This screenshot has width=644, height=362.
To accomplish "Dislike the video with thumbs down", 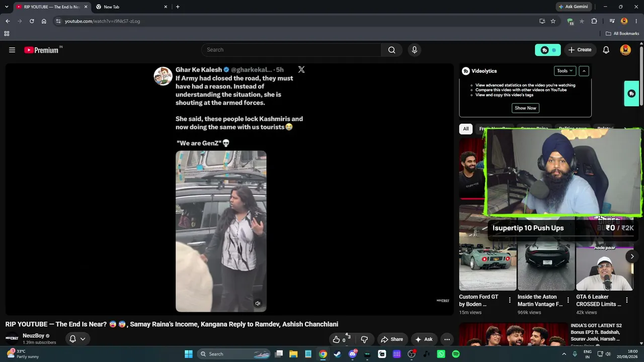I will click(x=364, y=339).
